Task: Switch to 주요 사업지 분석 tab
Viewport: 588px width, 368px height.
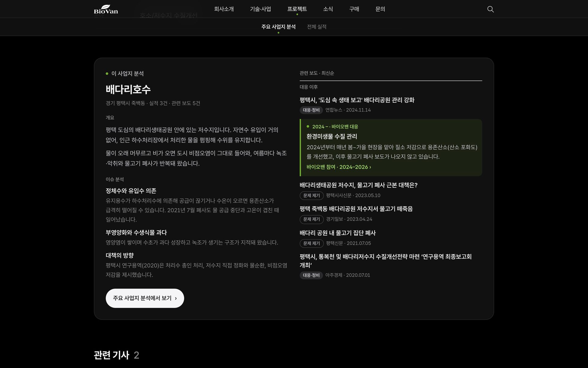Action: tap(278, 27)
